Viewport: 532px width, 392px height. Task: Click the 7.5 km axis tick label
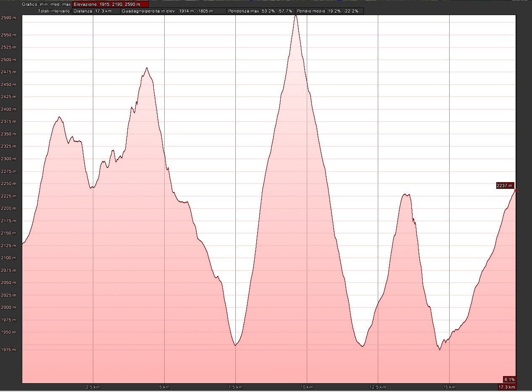click(235, 387)
